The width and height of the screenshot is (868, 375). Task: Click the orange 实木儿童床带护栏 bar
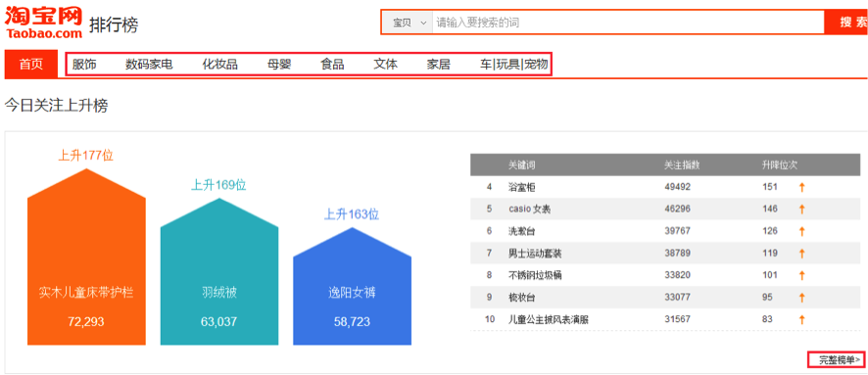click(x=86, y=258)
